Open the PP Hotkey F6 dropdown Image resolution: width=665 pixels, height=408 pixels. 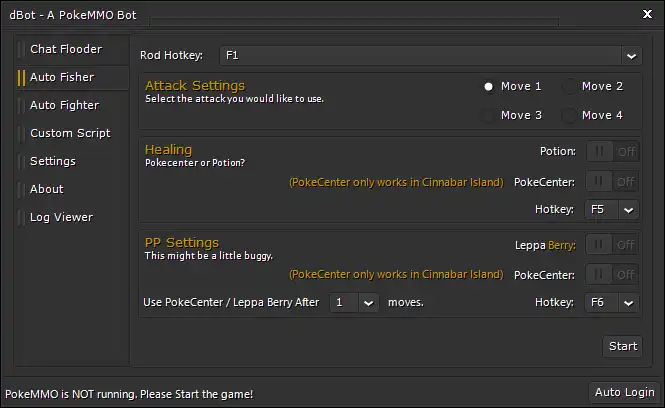click(x=612, y=303)
